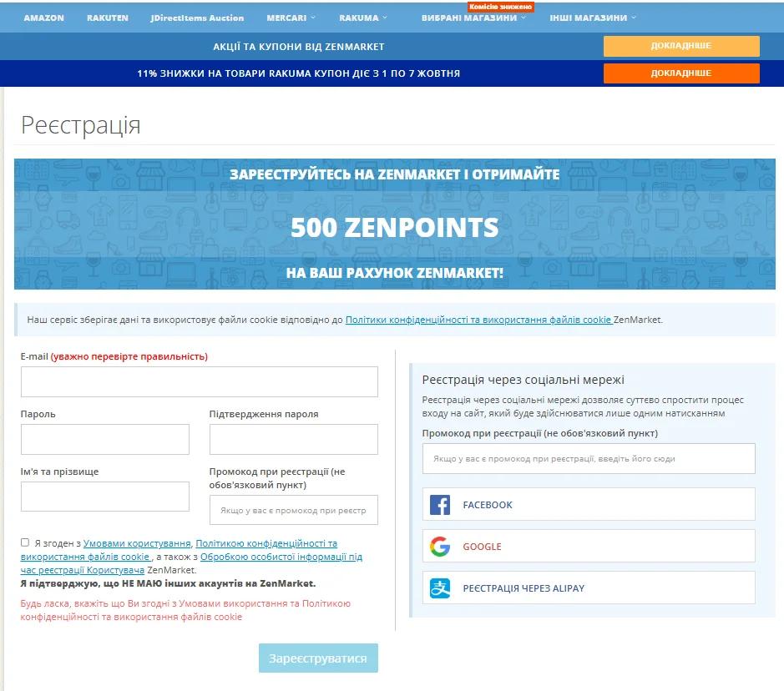Focus promo code field in left form
784x691 pixels.
tap(294, 510)
